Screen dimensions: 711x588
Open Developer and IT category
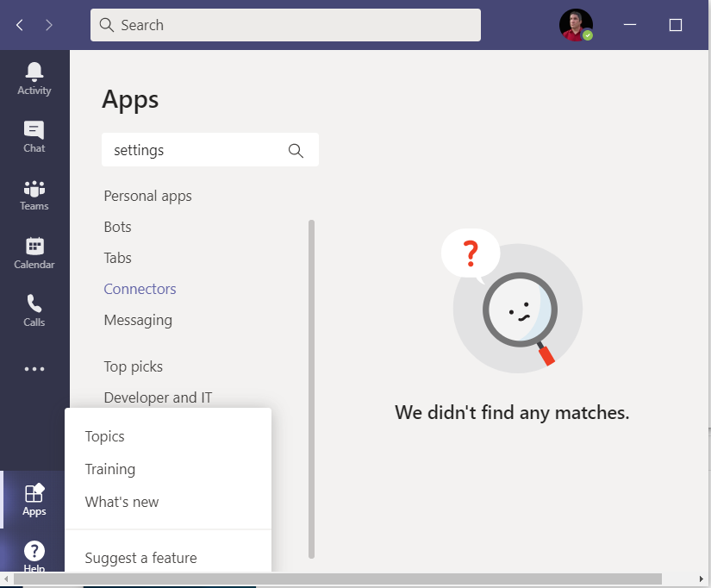pyautogui.click(x=158, y=397)
